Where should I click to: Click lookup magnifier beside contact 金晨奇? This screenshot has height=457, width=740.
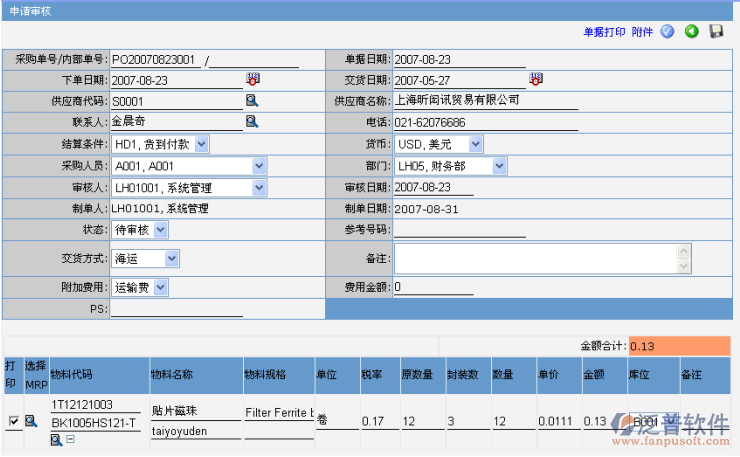[252, 122]
